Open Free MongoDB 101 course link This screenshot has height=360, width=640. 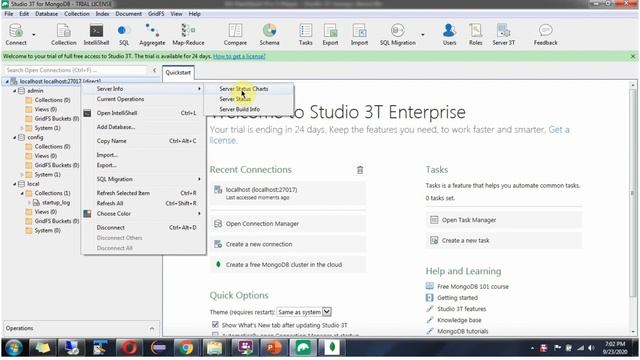473,287
